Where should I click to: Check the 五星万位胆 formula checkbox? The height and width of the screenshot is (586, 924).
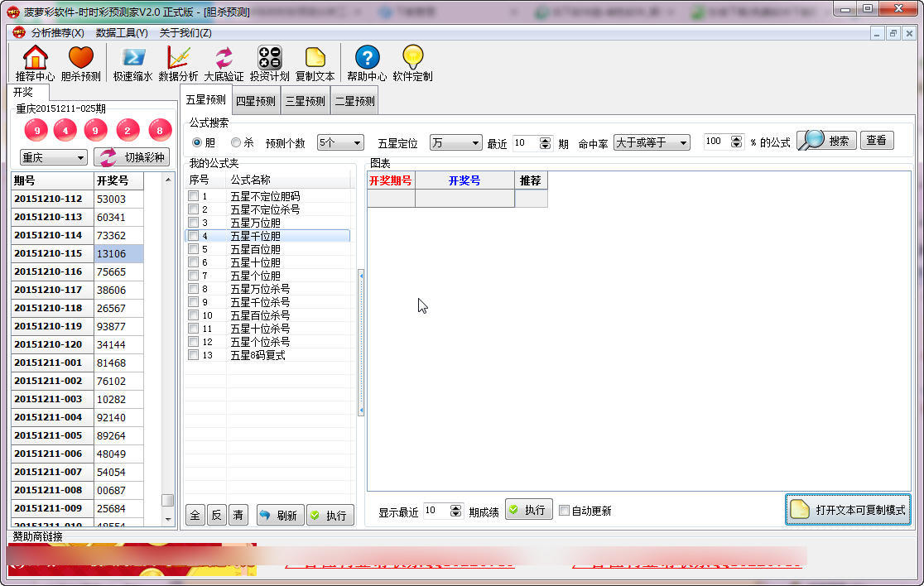pos(193,223)
